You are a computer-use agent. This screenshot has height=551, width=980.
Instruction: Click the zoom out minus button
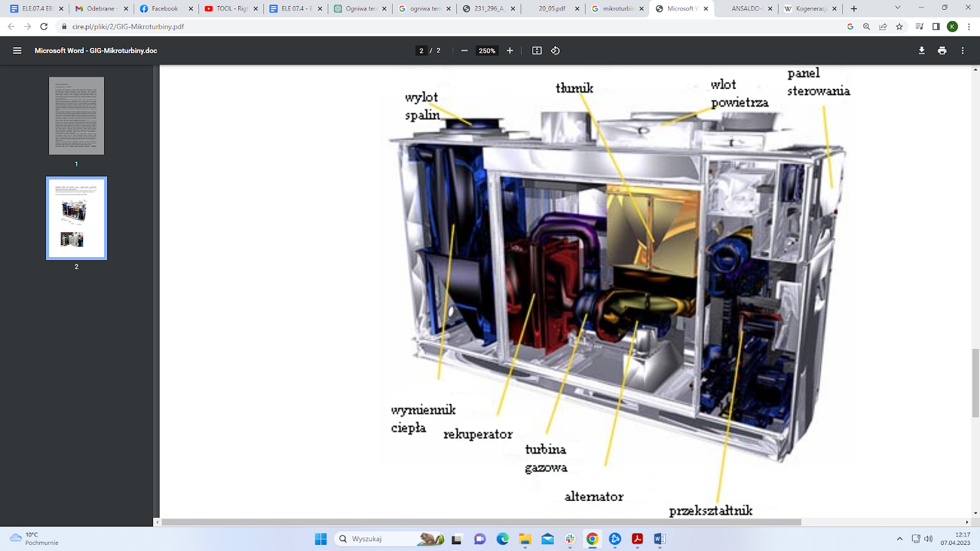point(464,51)
